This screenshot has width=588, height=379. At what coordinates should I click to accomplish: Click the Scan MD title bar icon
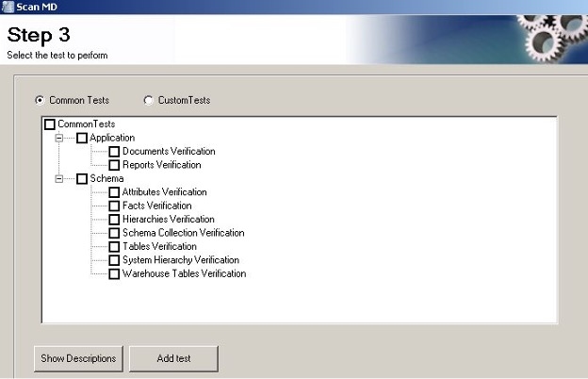(8, 7)
